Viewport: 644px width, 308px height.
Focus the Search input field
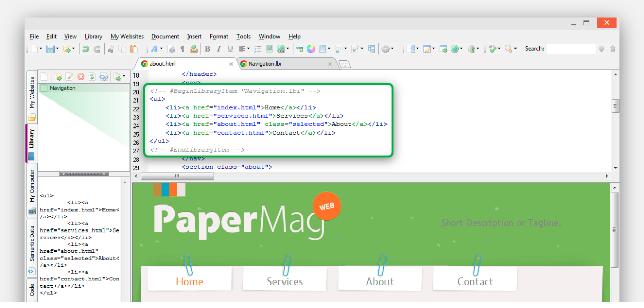pyautogui.click(x=571, y=49)
